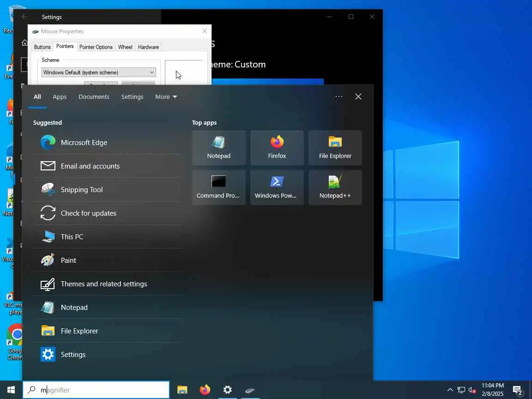This screenshot has height=399, width=532.
Task: Switch to Settings app on taskbar
Action: point(227,390)
